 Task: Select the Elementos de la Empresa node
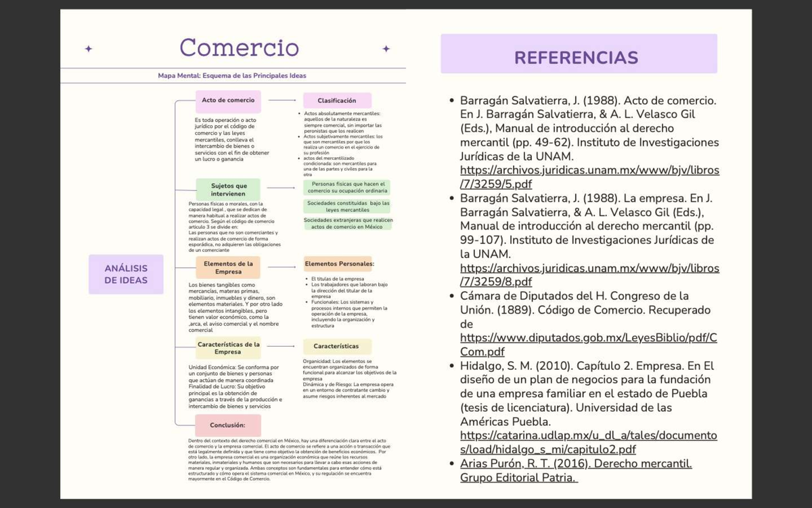228,268
